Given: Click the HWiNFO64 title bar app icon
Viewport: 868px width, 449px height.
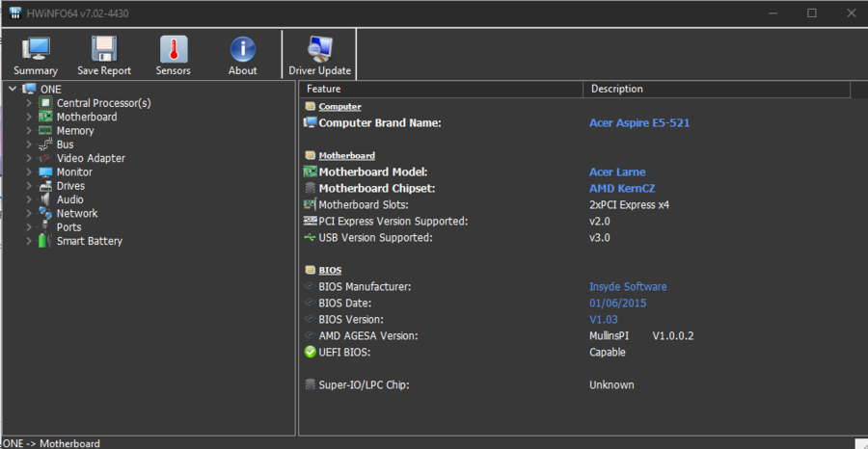Looking at the screenshot, I should click(15, 13).
